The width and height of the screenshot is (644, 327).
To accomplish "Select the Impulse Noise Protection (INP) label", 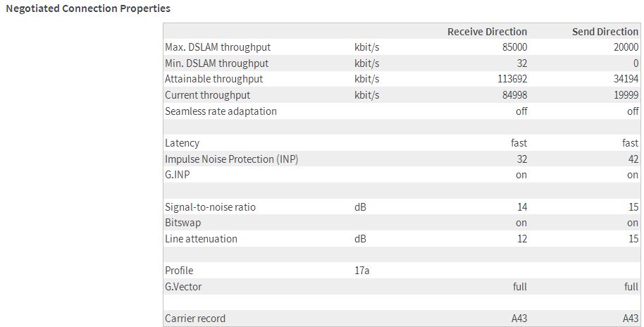I will coord(231,159).
